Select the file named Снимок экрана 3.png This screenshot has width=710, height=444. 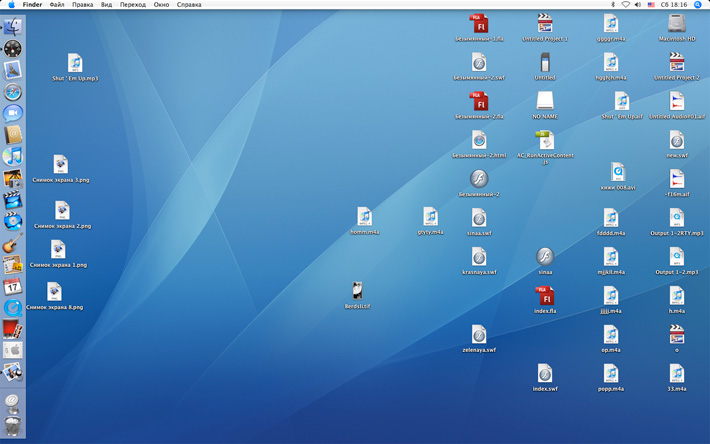click(x=60, y=164)
